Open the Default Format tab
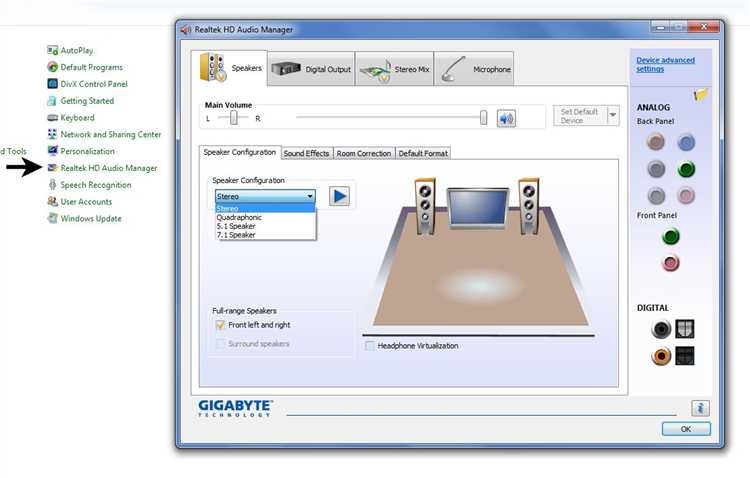Screen dimensions: 750x478 [423, 153]
